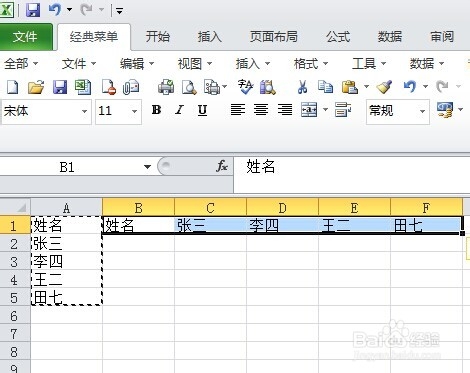
Task: Switch to the ribbon 插入 tab
Action: pyautogui.click(x=210, y=37)
